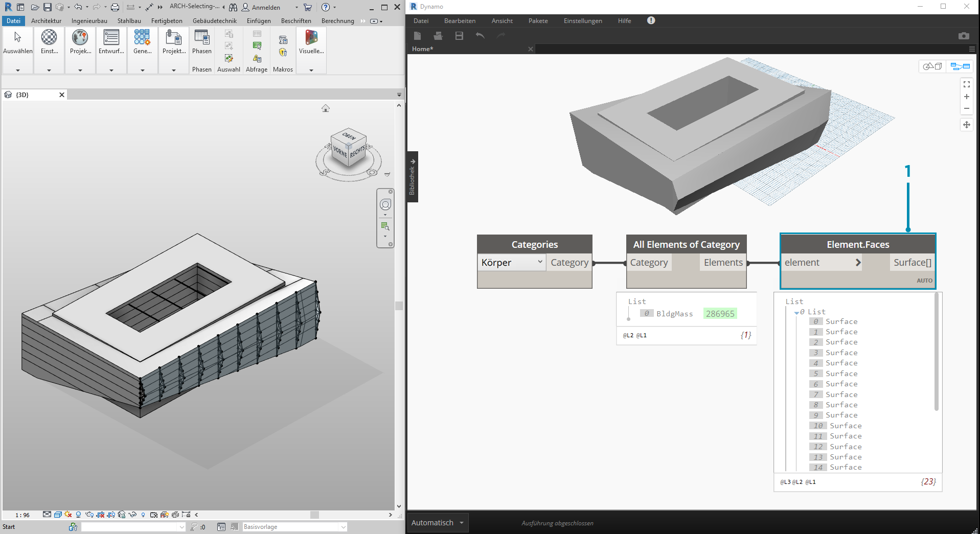Open Dynamo Einstellungen menu
The image size is (980, 534).
click(x=583, y=21)
